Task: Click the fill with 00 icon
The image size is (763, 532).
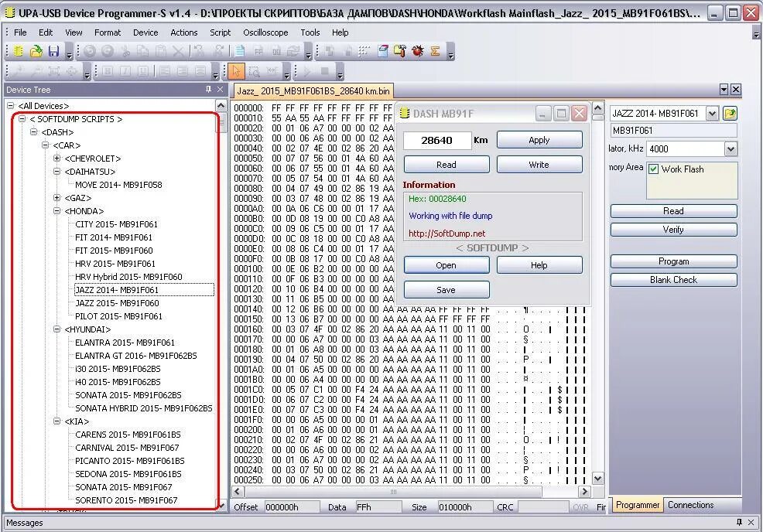Action: (276, 51)
